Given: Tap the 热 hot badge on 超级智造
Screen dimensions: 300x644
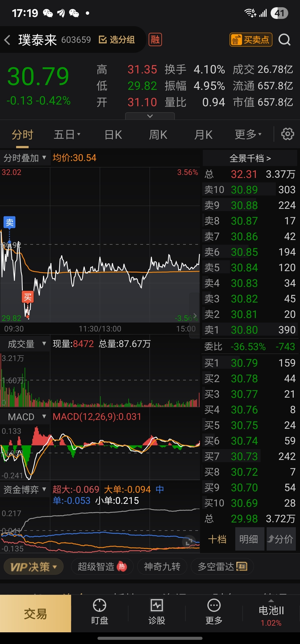Looking at the screenshot, I should 122,566.
